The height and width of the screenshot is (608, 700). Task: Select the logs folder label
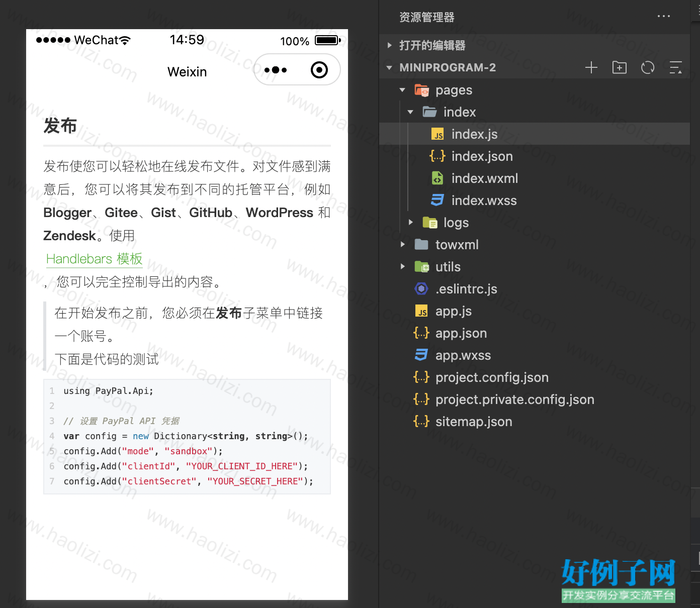click(x=456, y=223)
